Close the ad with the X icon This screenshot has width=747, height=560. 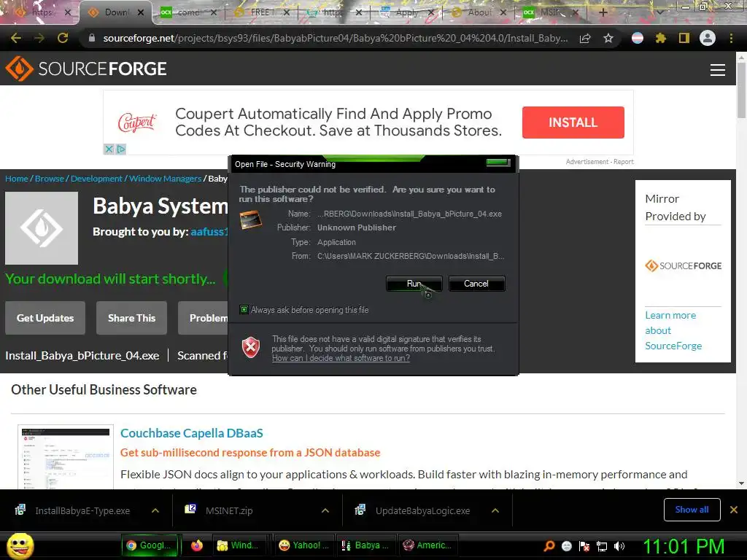pyautogui.click(x=109, y=149)
